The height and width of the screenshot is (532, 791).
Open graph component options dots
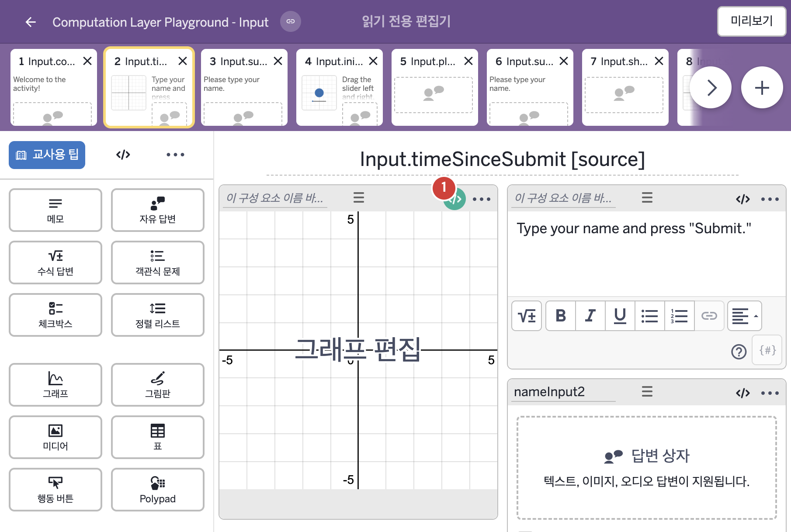point(482,199)
